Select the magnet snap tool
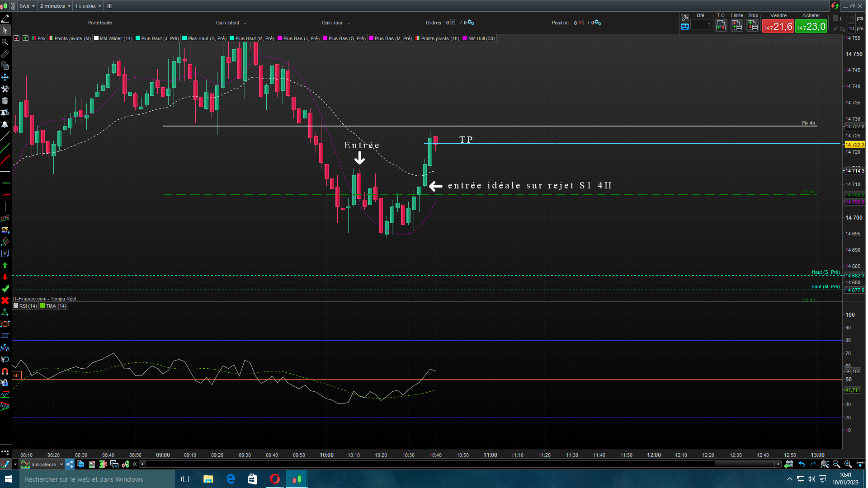The width and height of the screenshot is (868, 488). 5,371
